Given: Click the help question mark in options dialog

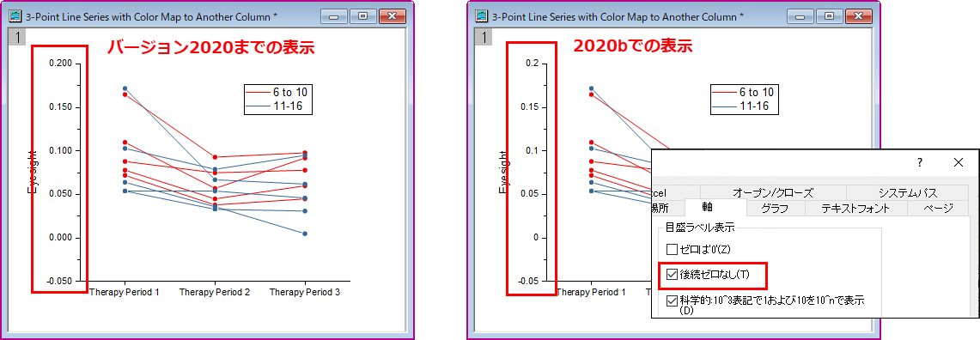Looking at the screenshot, I should pyautogui.click(x=919, y=162).
